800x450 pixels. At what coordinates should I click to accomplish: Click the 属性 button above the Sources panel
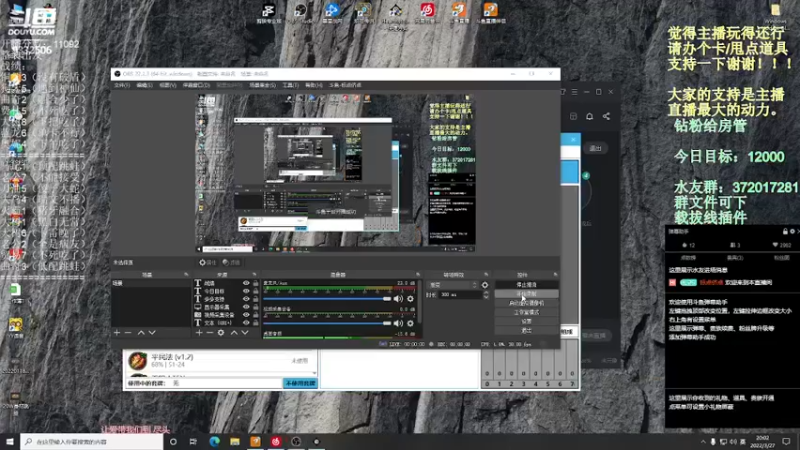coord(208,262)
